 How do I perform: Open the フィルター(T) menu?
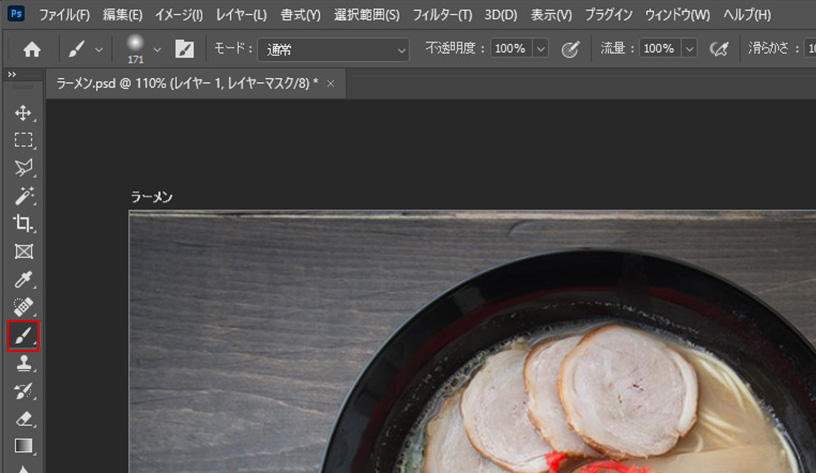point(442,15)
